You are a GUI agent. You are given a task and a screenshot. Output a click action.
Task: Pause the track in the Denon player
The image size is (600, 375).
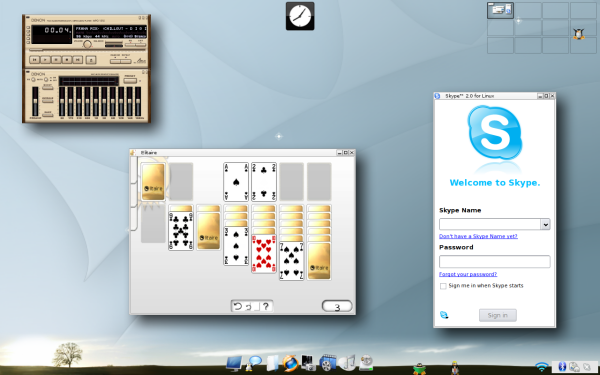tap(56, 60)
